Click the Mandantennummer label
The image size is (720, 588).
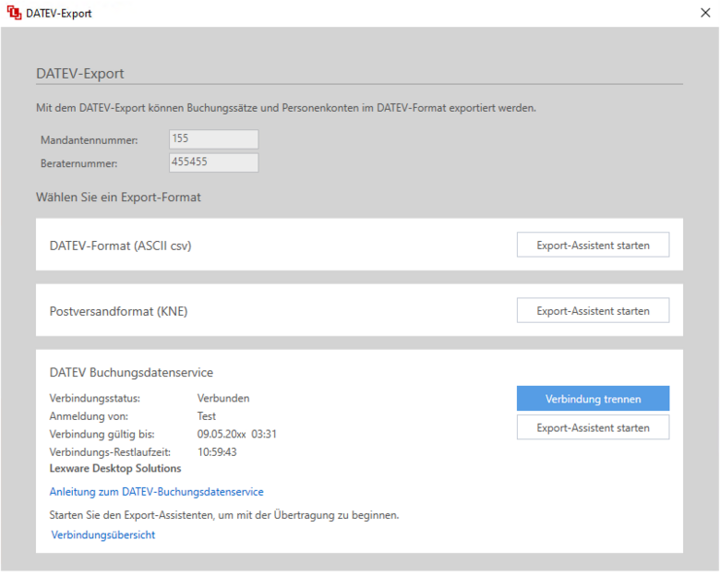(90, 140)
